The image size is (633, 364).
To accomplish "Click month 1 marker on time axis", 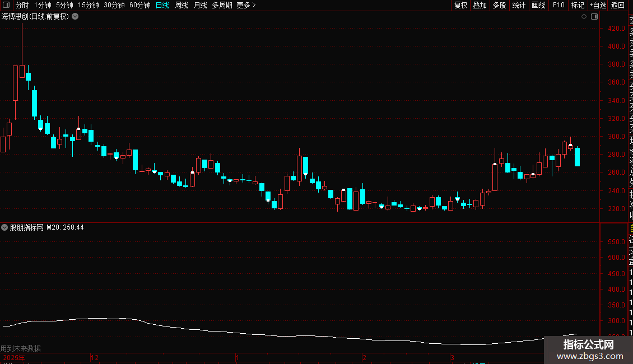I will coord(238,357).
